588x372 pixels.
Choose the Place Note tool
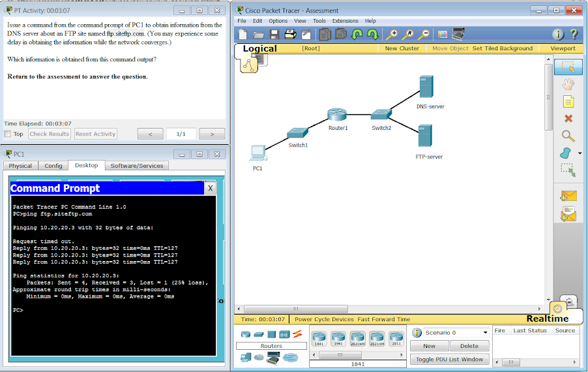tap(568, 101)
